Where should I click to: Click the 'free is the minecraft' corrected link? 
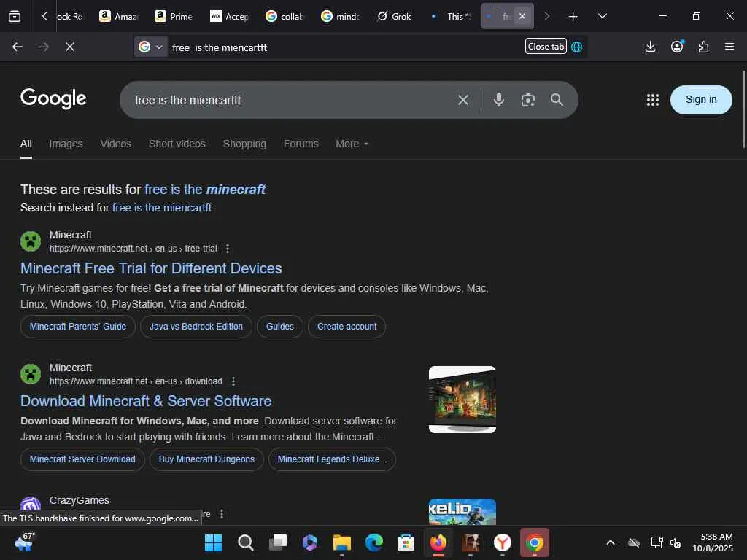[205, 190]
